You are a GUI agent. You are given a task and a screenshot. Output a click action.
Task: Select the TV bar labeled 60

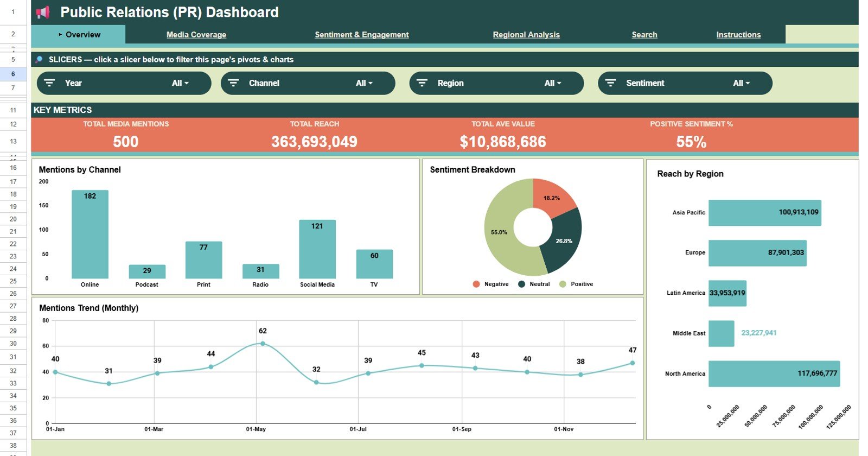tap(374, 264)
